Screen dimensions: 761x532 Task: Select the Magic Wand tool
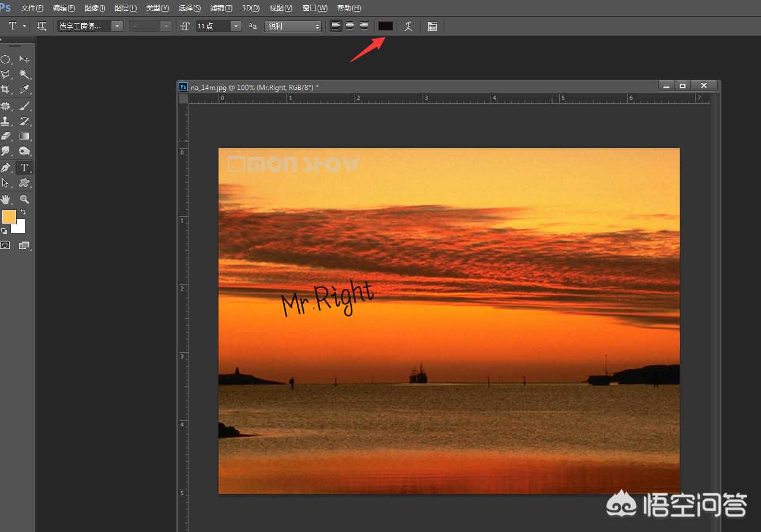24,74
